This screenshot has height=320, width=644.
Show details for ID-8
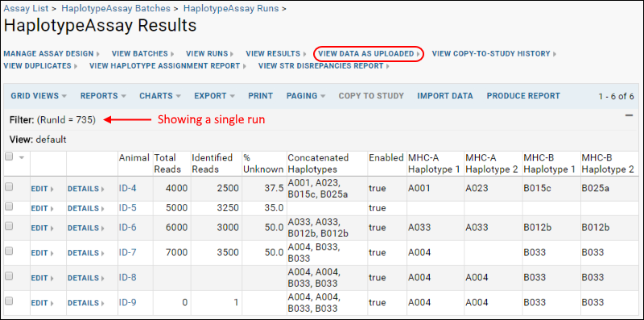[x=86, y=278]
